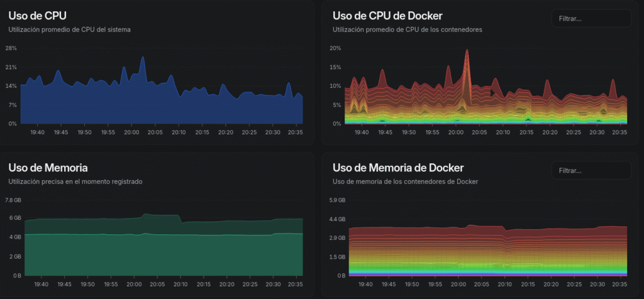Click the 5.9 GB label on Docker memory chart

coord(337,200)
